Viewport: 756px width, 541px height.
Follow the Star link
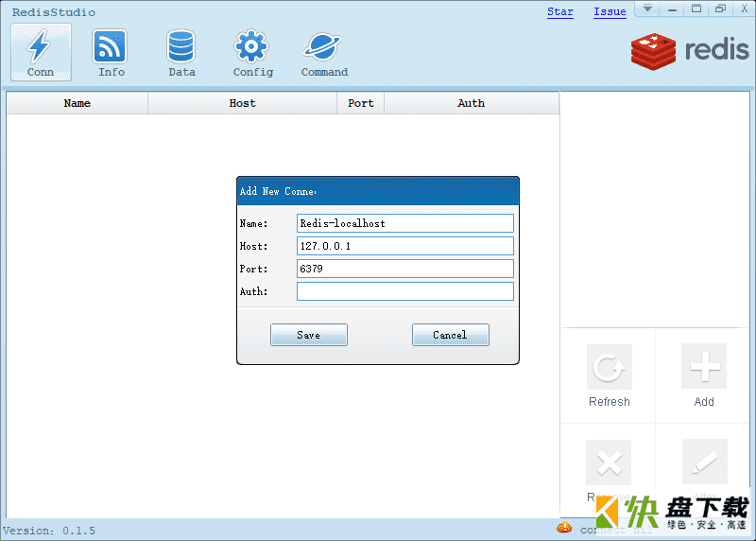click(560, 11)
